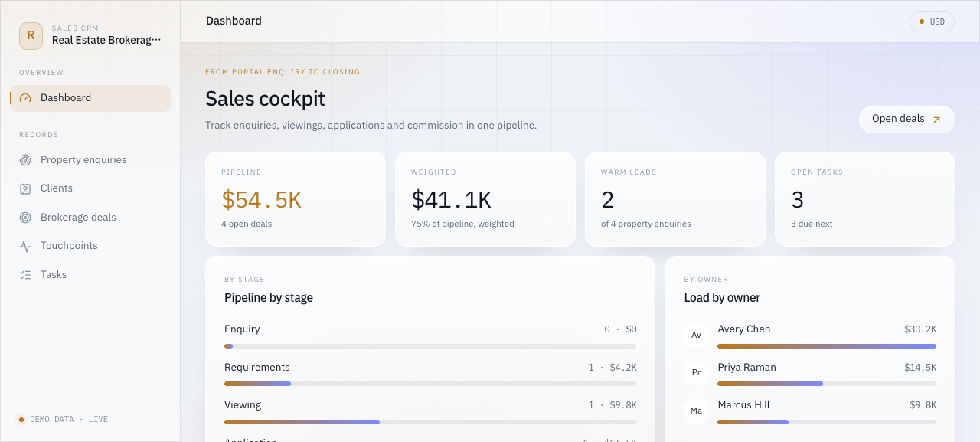
Task: Click the Priya Raman owner name
Action: 746,368
